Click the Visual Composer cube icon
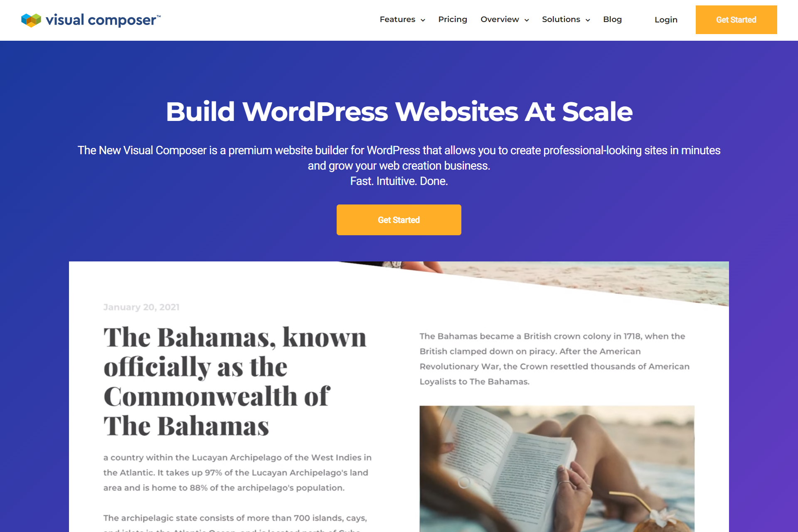This screenshot has width=798, height=532. 30,20
